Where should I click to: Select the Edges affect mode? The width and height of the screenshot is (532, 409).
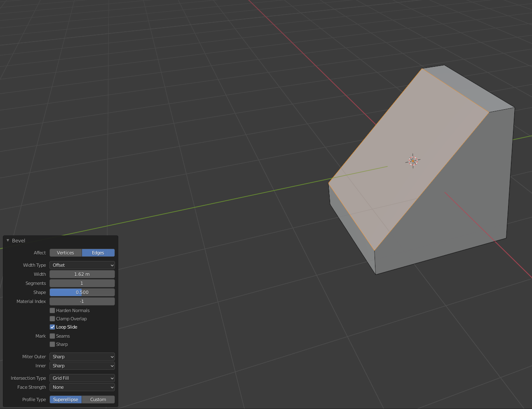click(x=98, y=252)
